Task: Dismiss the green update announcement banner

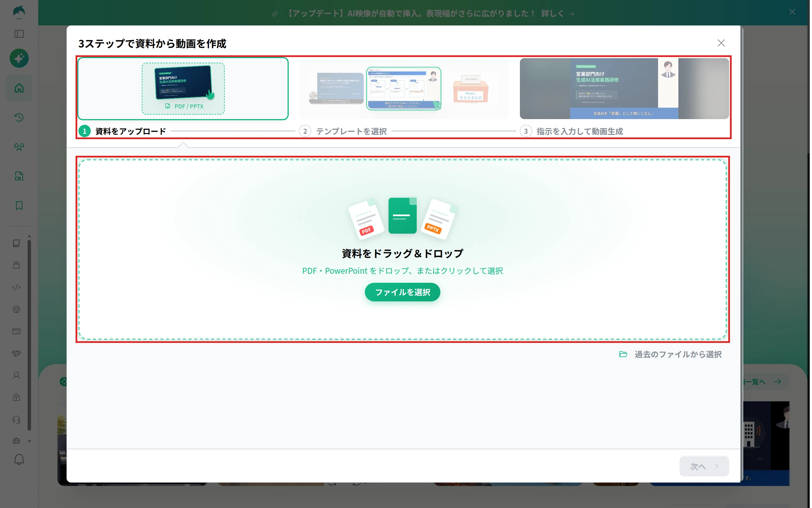Action: tap(792, 12)
